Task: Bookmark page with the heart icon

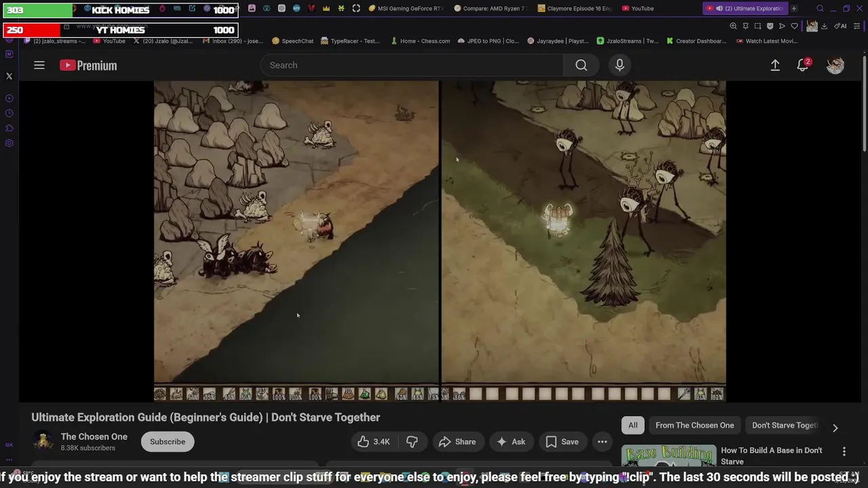Action: coord(794,26)
